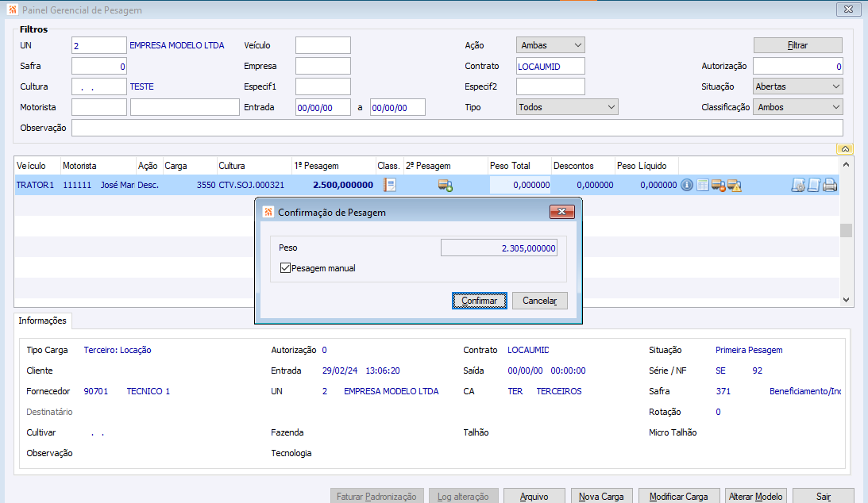Click the grid scrollbar down arrow
This screenshot has height=503, width=868.
pyautogui.click(x=846, y=300)
